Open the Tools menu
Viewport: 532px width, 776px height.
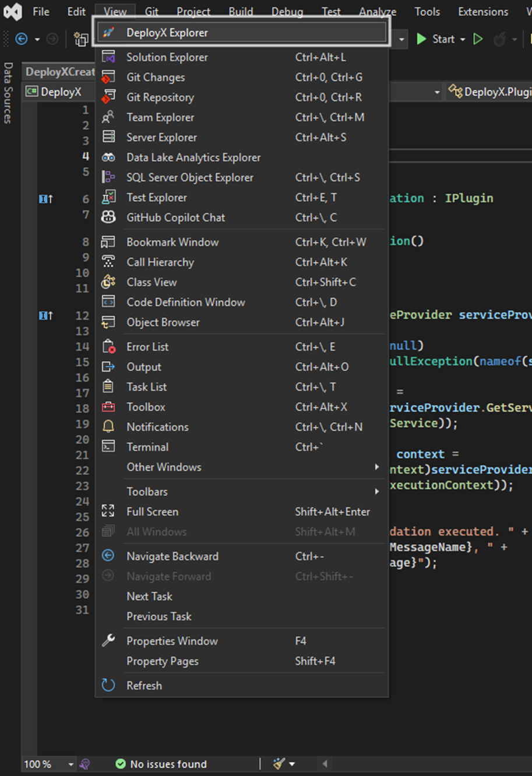point(427,12)
